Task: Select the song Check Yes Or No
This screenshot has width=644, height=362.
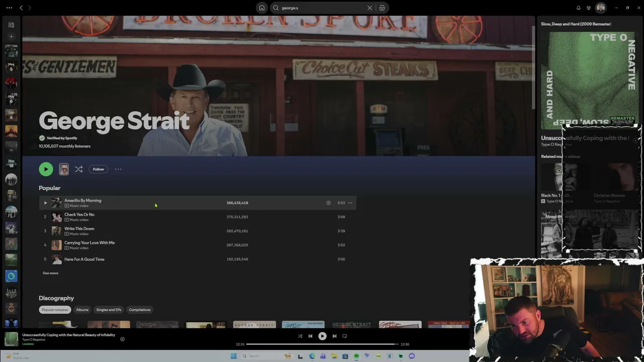Action: [x=79, y=215]
